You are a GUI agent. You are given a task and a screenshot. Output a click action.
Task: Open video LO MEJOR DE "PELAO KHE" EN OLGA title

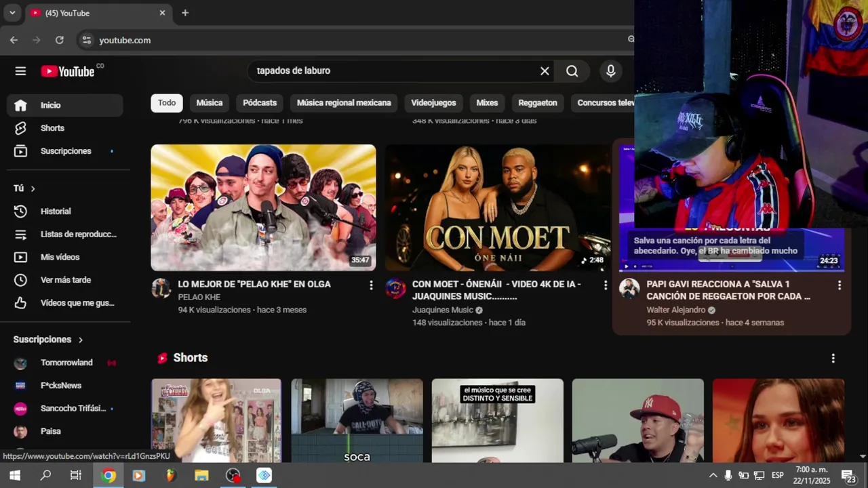coord(254,285)
